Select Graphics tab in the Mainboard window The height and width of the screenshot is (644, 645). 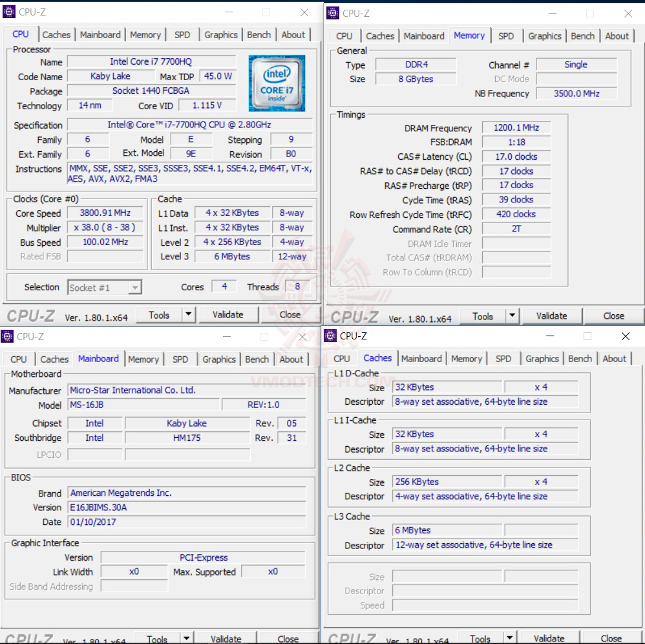point(219,360)
